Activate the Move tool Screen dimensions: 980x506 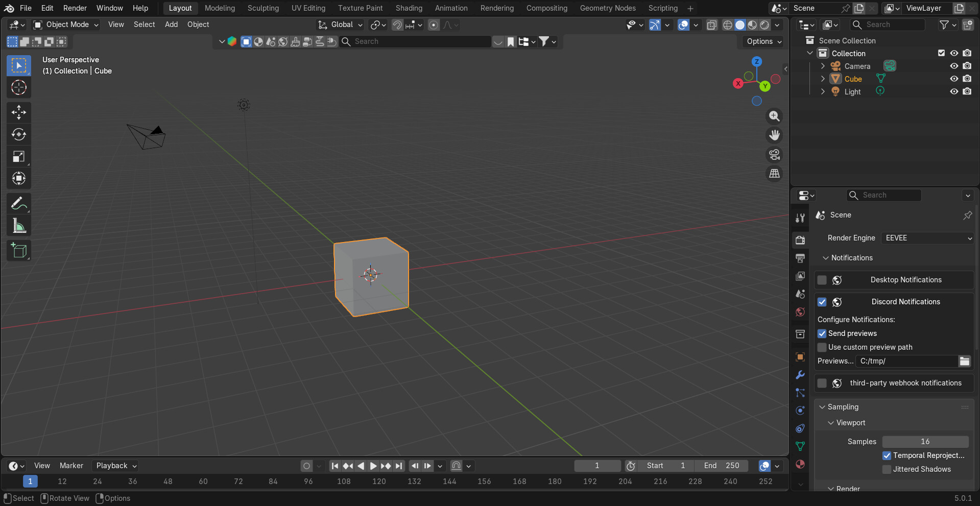(19, 112)
